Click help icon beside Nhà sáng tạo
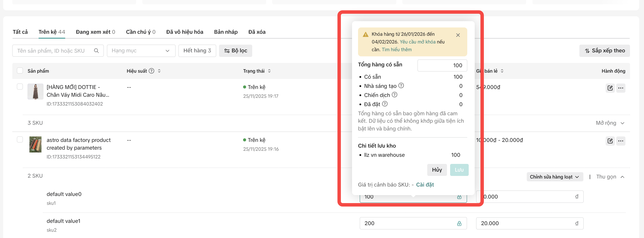This screenshot has width=644, height=238. point(401,86)
